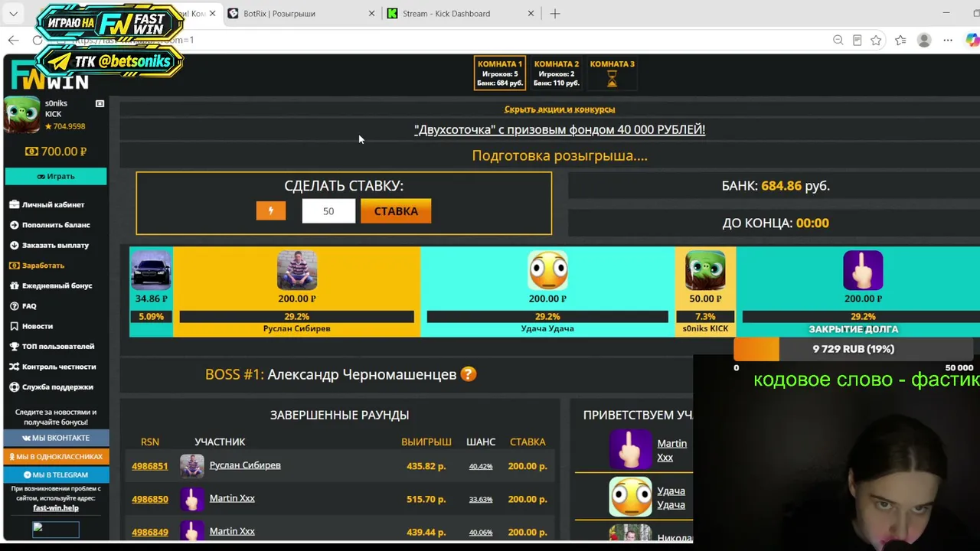Click the teal Играть button
The height and width of the screenshot is (551, 980).
pyautogui.click(x=56, y=176)
